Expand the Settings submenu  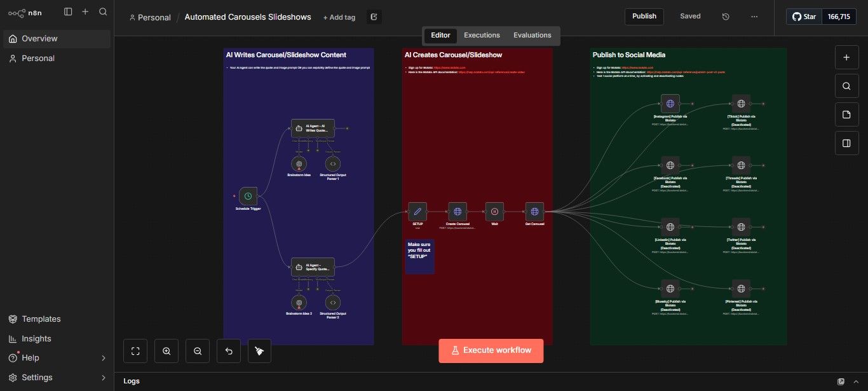click(104, 378)
